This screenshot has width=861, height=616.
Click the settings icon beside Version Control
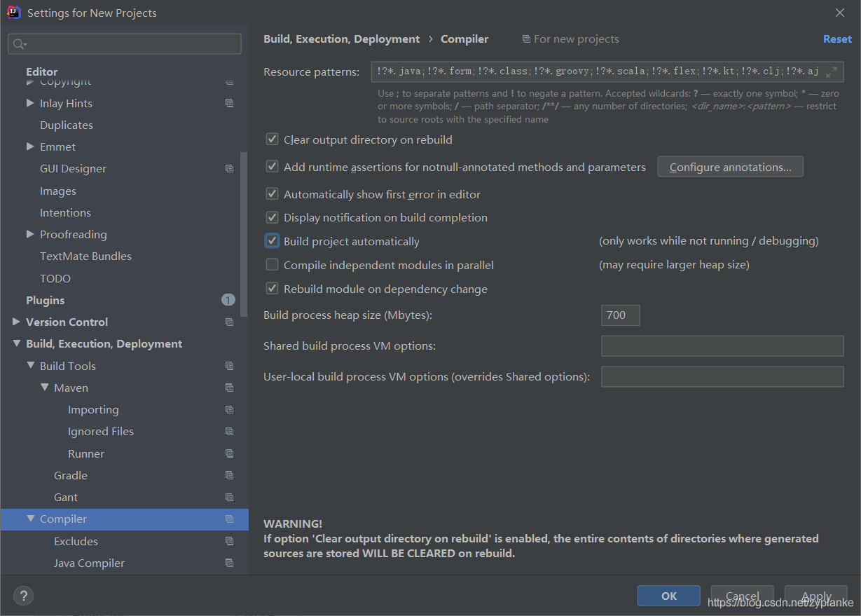[x=229, y=322]
